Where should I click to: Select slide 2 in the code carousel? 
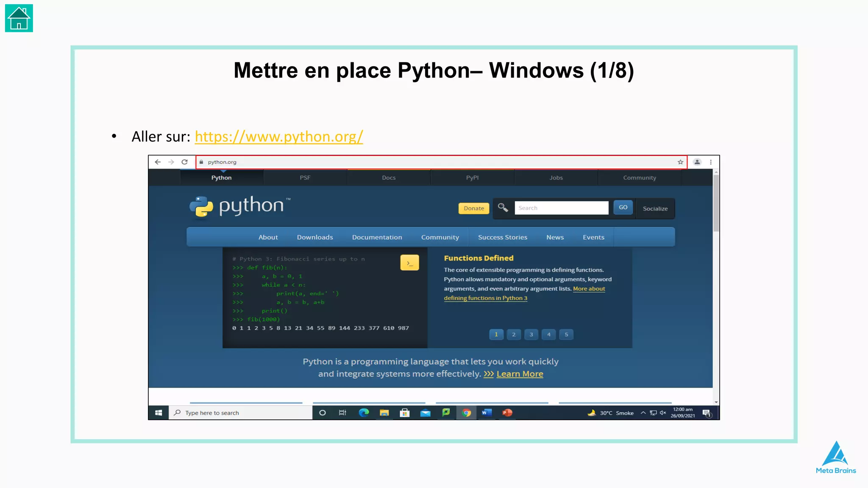pos(514,334)
